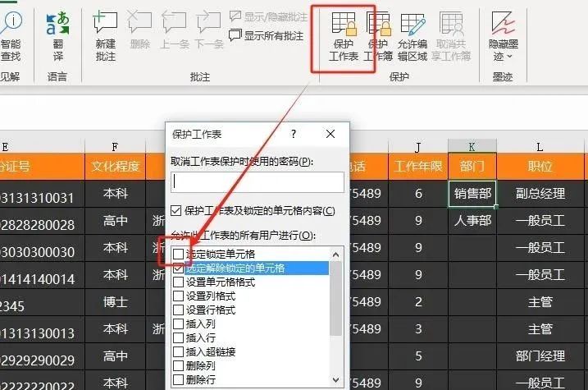The width and height of the screenshot is (588, 390).
Task: Click Protect Sheet (保护工作表) icon
Action: pos(344,36)
